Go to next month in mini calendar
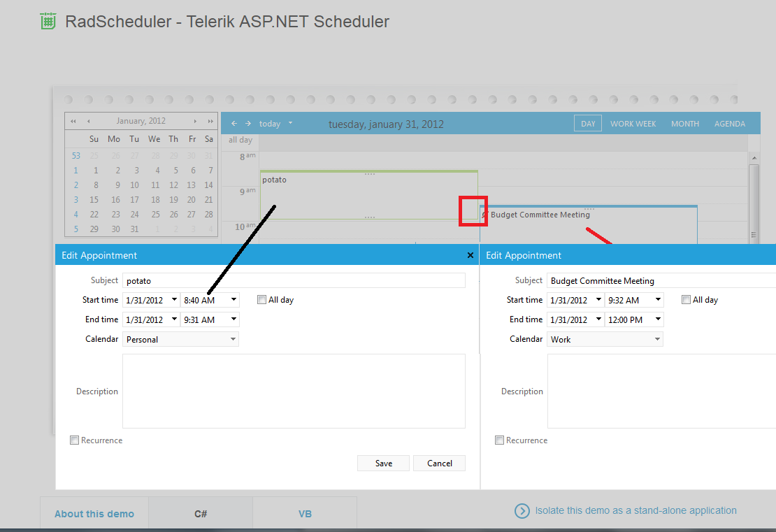 point(195,121)
